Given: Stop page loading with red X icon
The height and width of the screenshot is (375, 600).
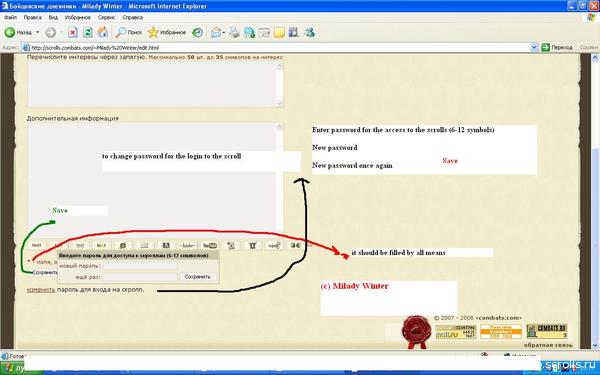Looking at the screenshot, I should pos(73,33).
